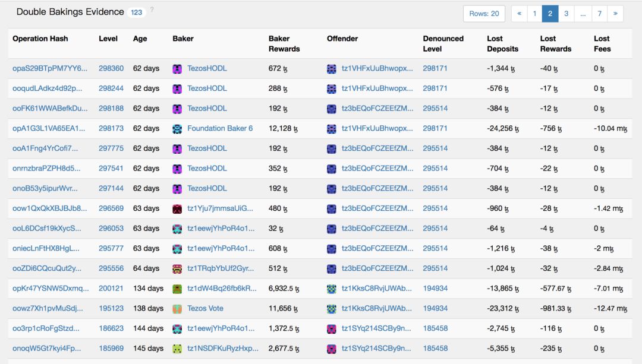Click TezosHODL avatar icon in opaS29BTpPM7YY6 row
This screenshot has height=364, width=642.
(x=177, y=69)
